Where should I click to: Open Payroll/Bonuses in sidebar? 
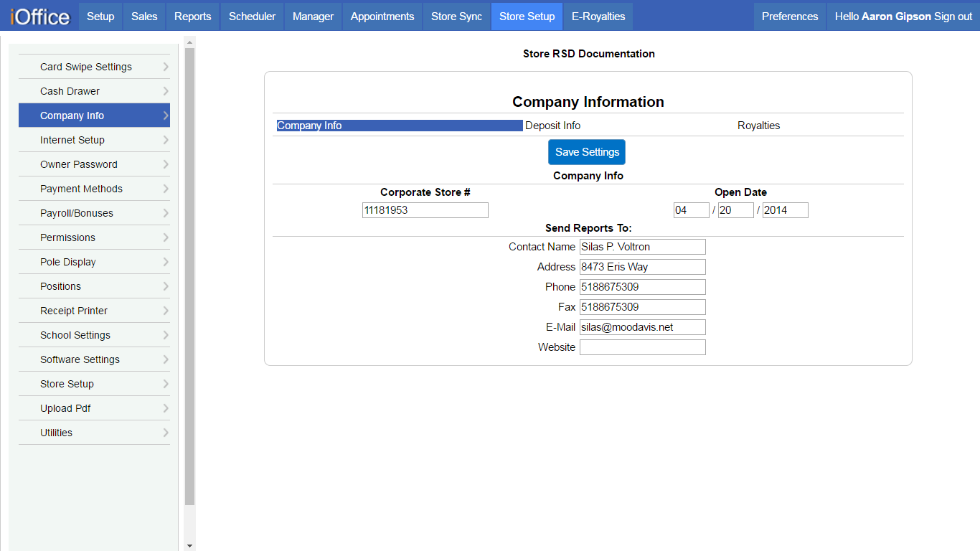pos(94,213)
